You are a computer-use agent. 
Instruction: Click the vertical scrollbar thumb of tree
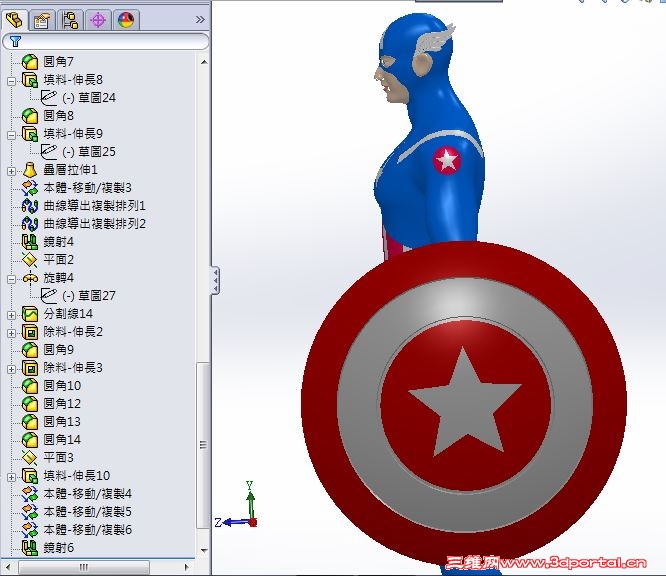[203, 445]
